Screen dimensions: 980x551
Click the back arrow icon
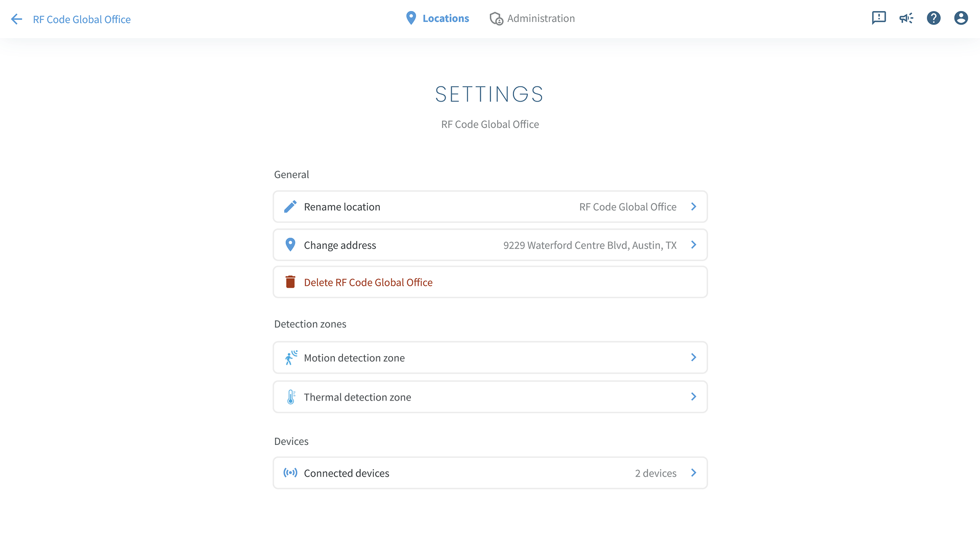(16, 19)
